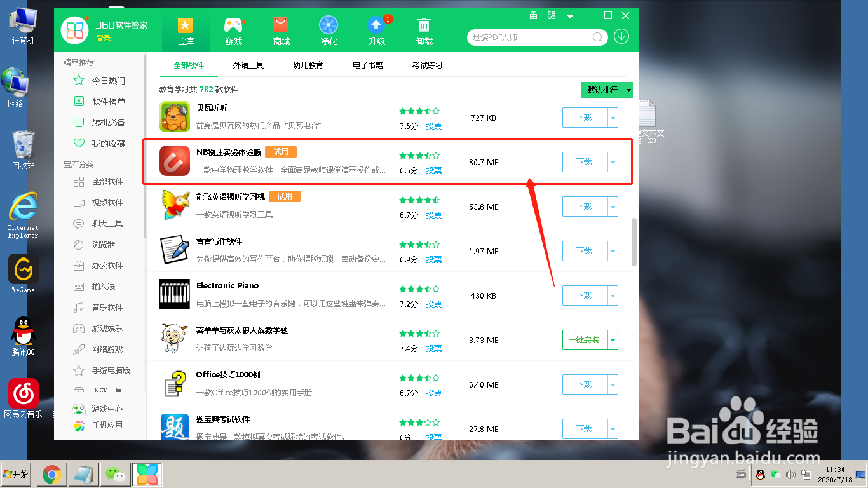Expand download options for 题宝典考试软件
This screenshot has width=868, height=488.
613,429
